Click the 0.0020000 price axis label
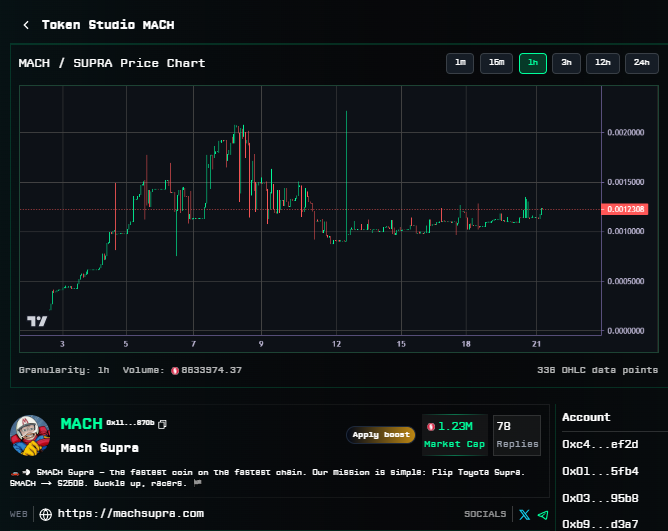Viewport: 668px width, 531px height. (625, 133)
